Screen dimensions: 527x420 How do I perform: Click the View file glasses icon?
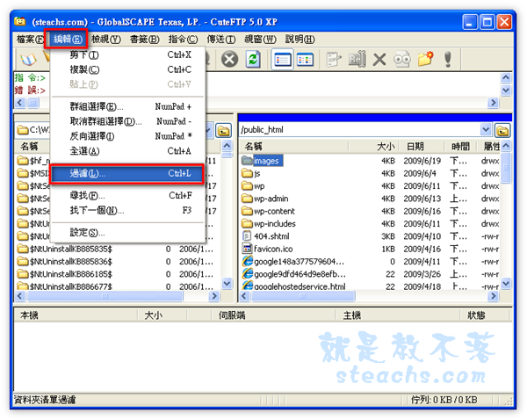pos(402,60)
